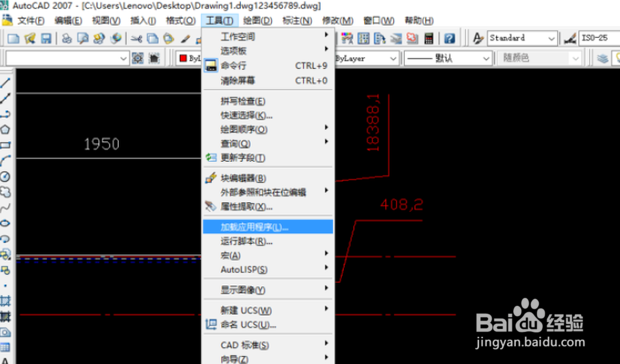Open the Standard text style dropdown
The image size is (620, 364).
pyautogui.click(x=522, y=38)
